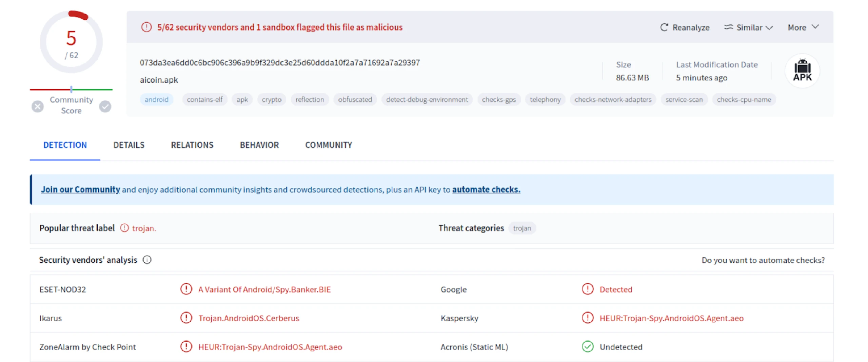Click the APK file type icon
Viewport: 868px width, 362px height.
pyautogui.click(x=802, y=71)
